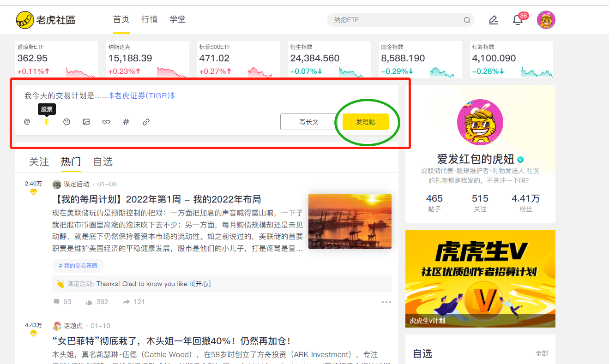Add a # topic hashtag
The width and height of the screenshot is (609, 364).
coord(126,122)
